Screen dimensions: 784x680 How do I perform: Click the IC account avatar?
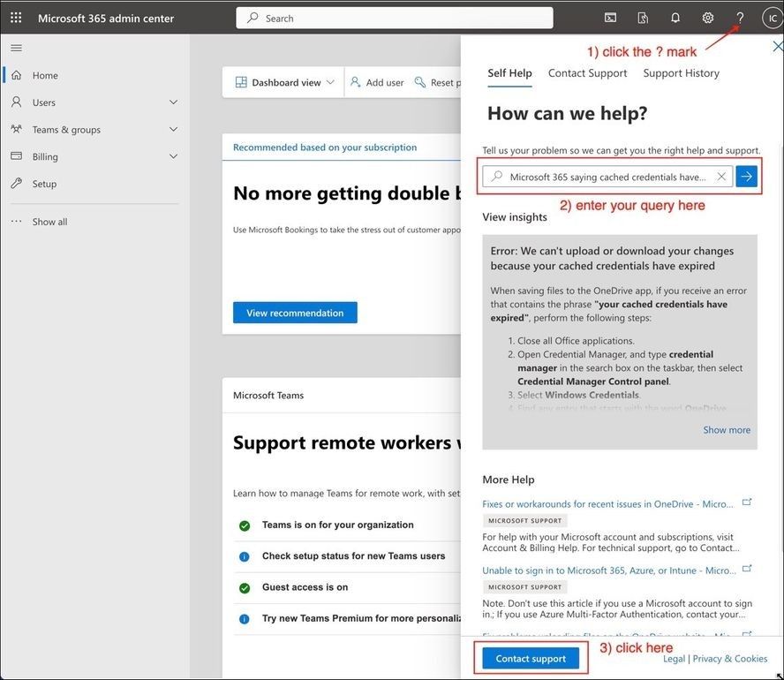[x=772, y=17]
